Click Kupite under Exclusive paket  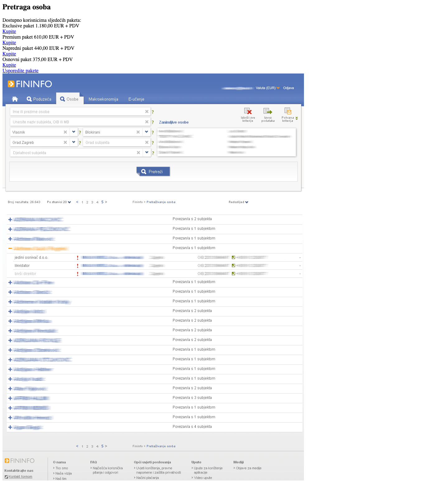coord(9,31)
